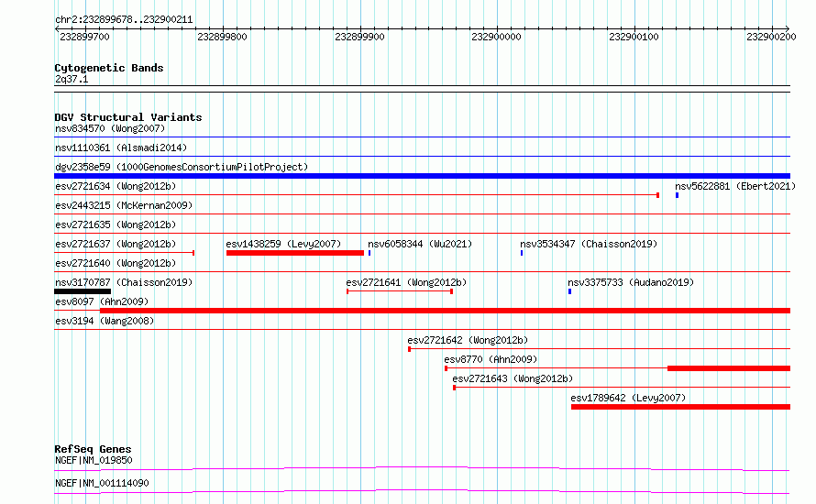Click the Cytogenetic Bands track heading
Image resolution: width=816 pixels, height=504 pixels.
[x=109, y=68]
